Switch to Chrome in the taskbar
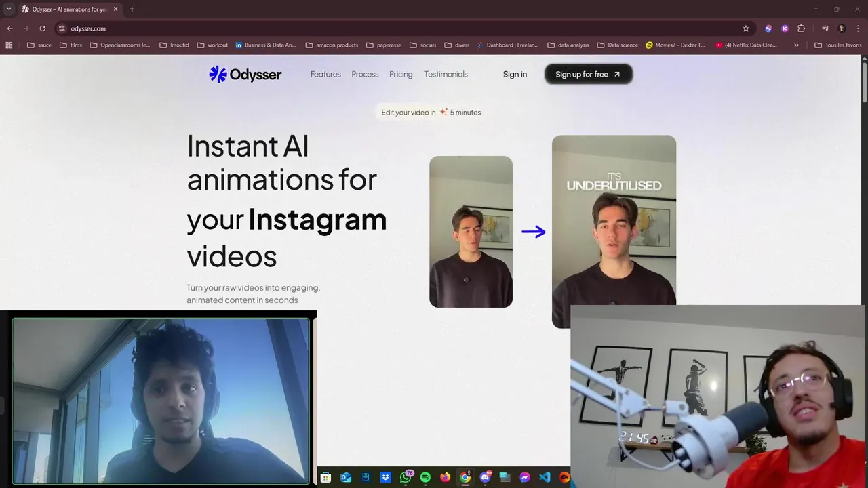This screenshot has width=868, height=488. [465, 477]
